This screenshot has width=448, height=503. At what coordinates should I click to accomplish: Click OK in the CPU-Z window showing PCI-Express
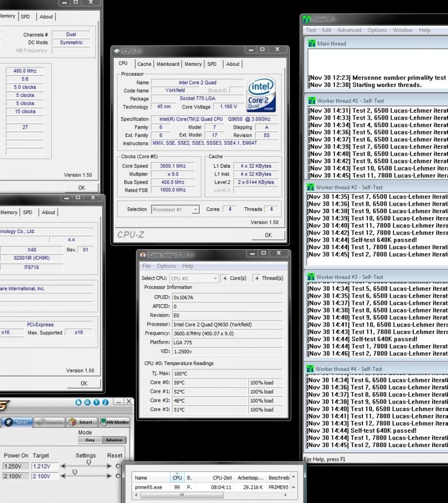click(84, 383)
